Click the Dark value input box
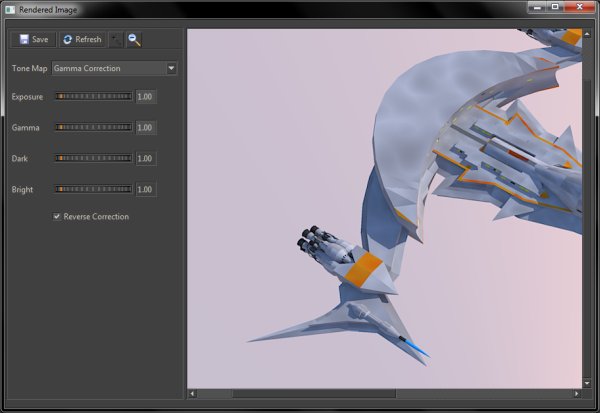600x413 pixels. (145, 158)
